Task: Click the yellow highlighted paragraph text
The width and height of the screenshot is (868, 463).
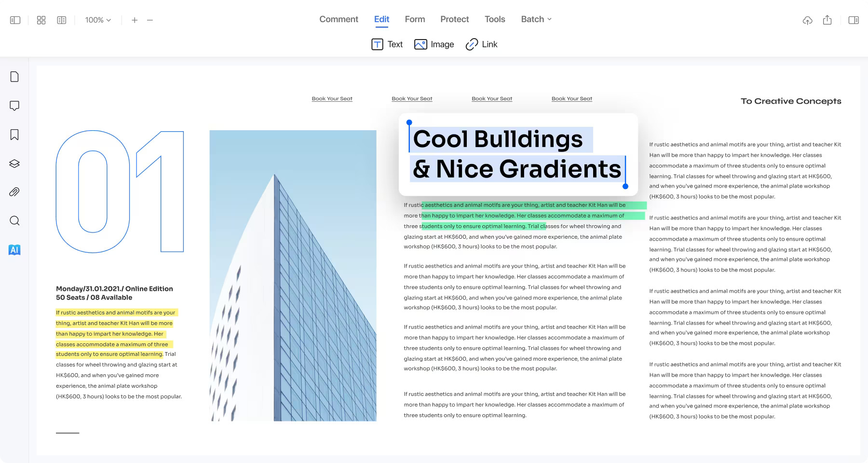Action: coord(116,333)
